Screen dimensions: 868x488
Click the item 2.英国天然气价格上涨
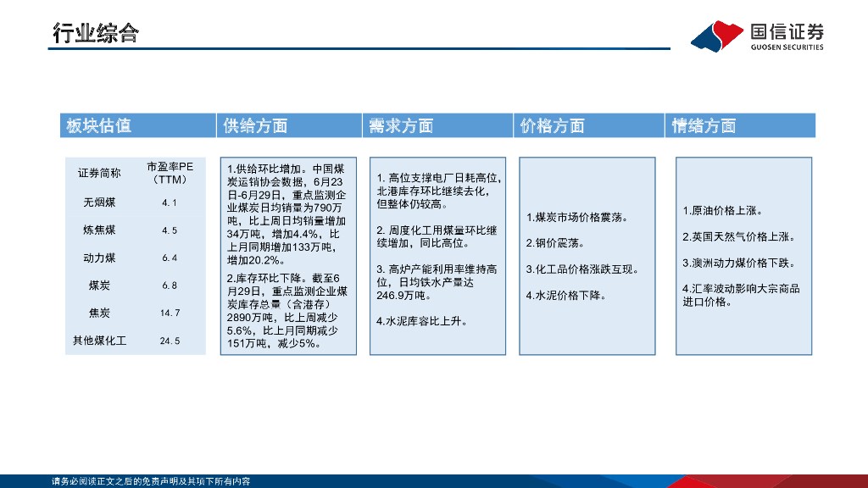pos(739,237)
